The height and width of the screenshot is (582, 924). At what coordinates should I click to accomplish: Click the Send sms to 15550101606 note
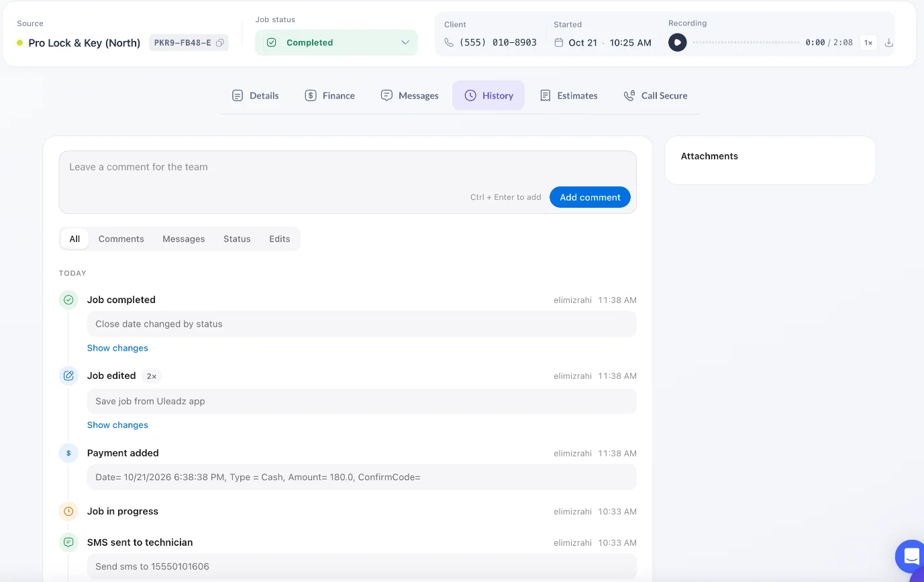point(362,567)
